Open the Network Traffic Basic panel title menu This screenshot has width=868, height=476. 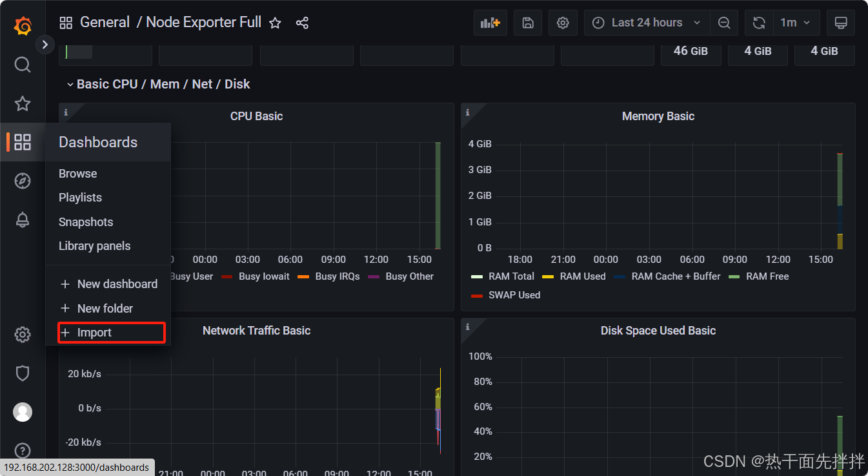[x=256, y=331]
